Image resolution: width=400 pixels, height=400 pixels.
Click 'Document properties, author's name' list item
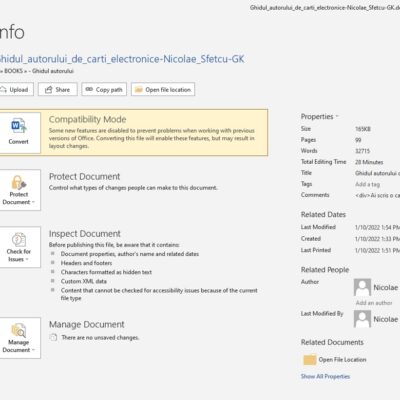coord(130,254)
